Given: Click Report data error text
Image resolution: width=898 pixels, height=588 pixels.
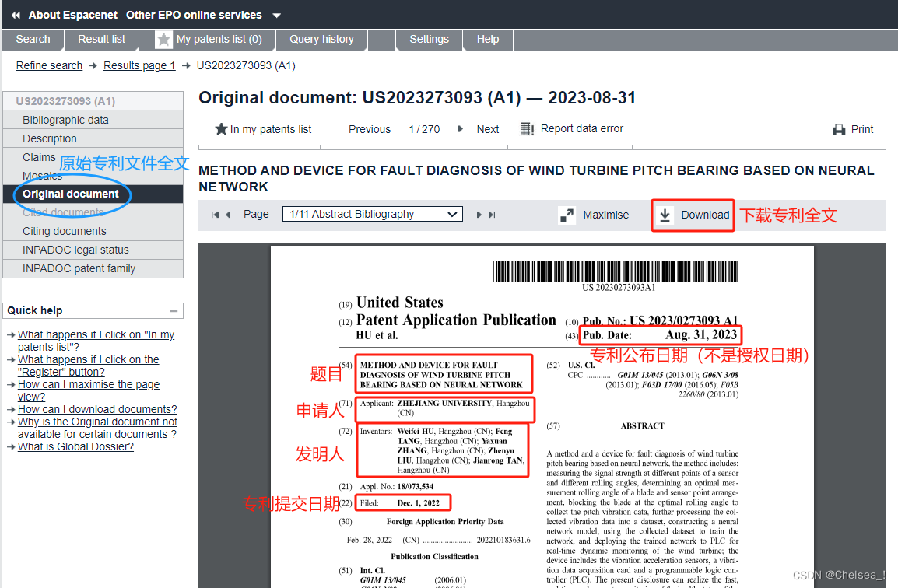Looking at the screenshot, I should pyautogui.click(x=582, y=129).
